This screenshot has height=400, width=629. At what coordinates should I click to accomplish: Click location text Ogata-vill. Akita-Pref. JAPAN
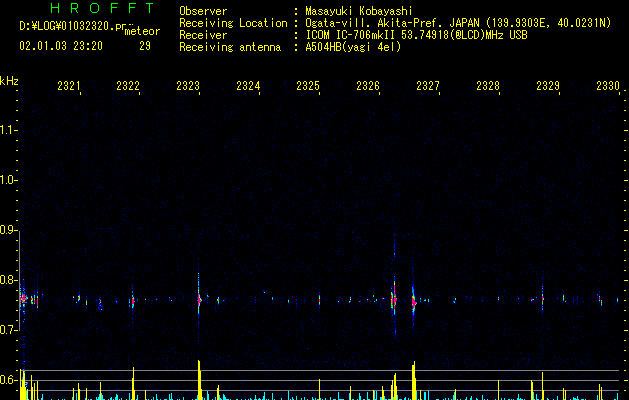[392, 23]
